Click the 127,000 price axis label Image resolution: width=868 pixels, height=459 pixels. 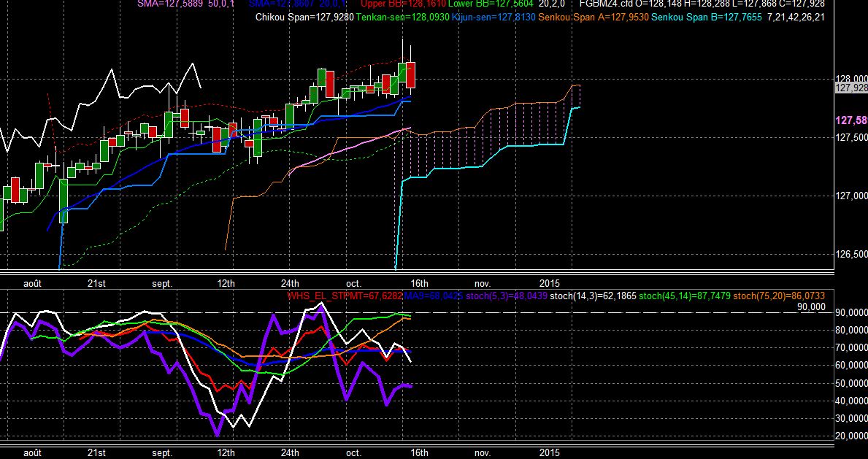pyautogui.click(x=852, y=196)
